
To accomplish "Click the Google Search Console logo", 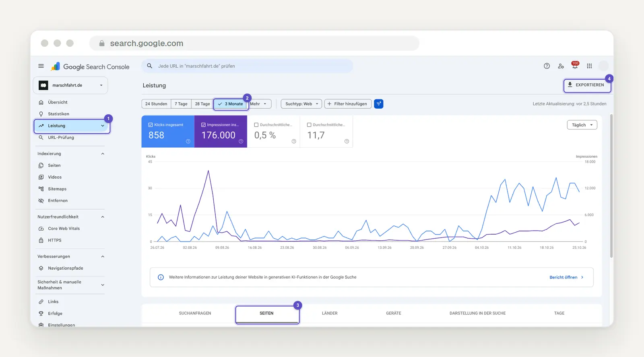I will coord(90,66).
